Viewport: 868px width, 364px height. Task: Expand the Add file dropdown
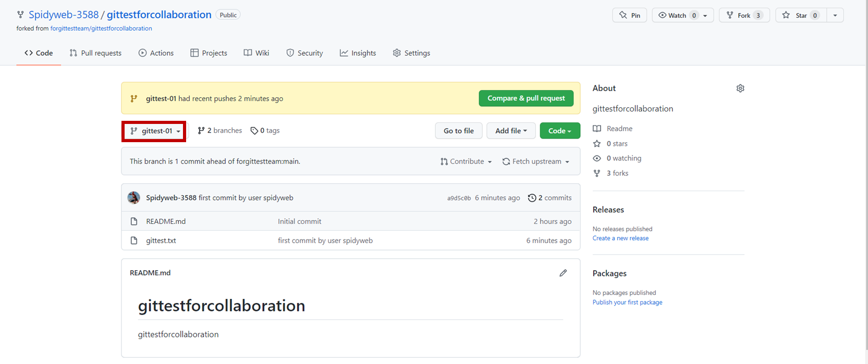click(x=511, y=131)
